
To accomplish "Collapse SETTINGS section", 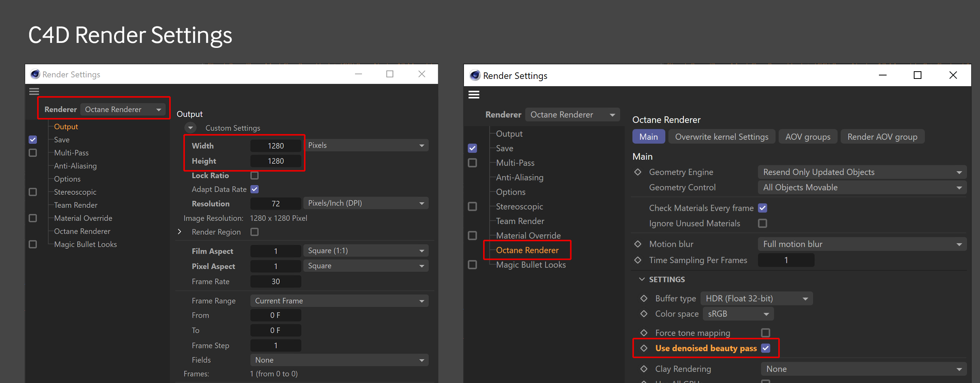I will pos(642,279).
